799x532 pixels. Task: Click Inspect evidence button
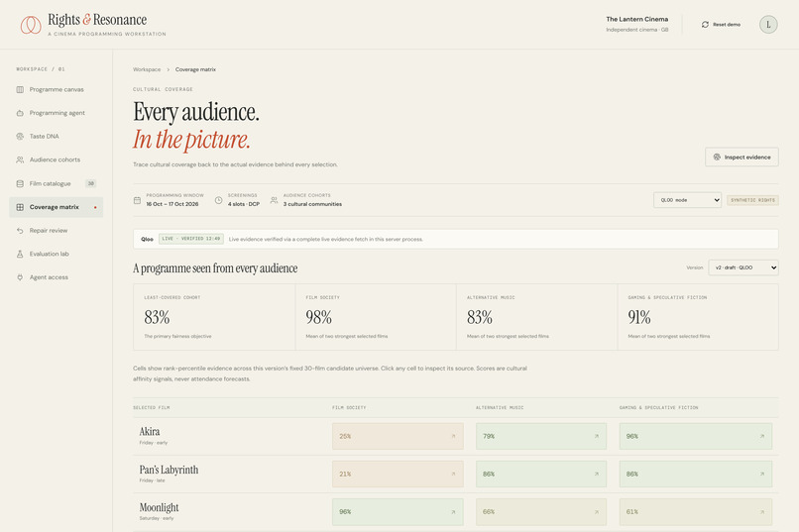point(742,158)
